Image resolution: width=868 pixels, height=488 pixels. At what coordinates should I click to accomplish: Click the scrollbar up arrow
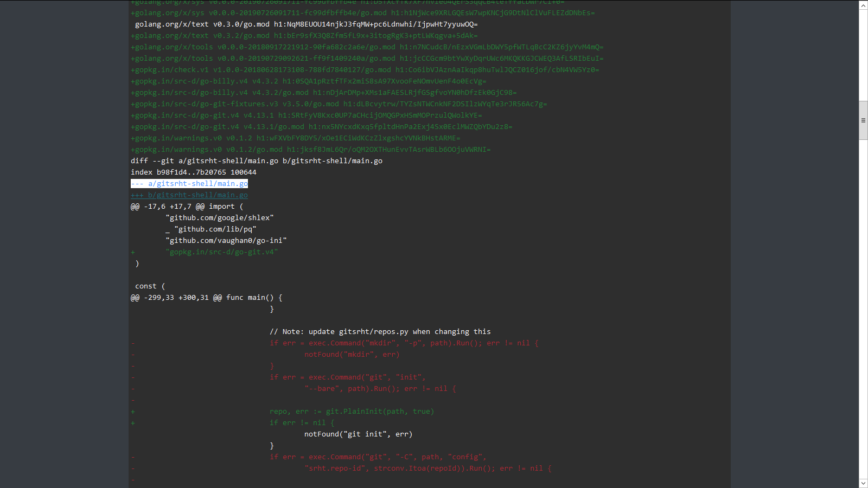click(863, 5)
